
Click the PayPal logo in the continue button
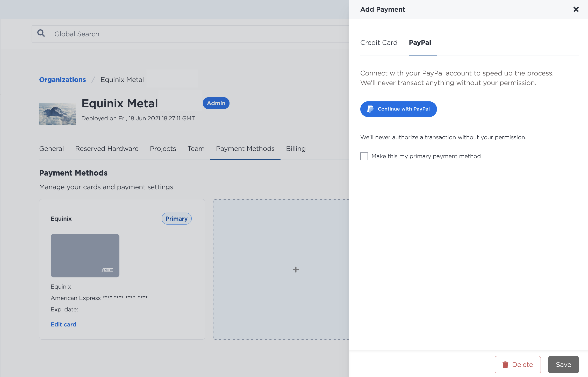click(x=370, y=109)
